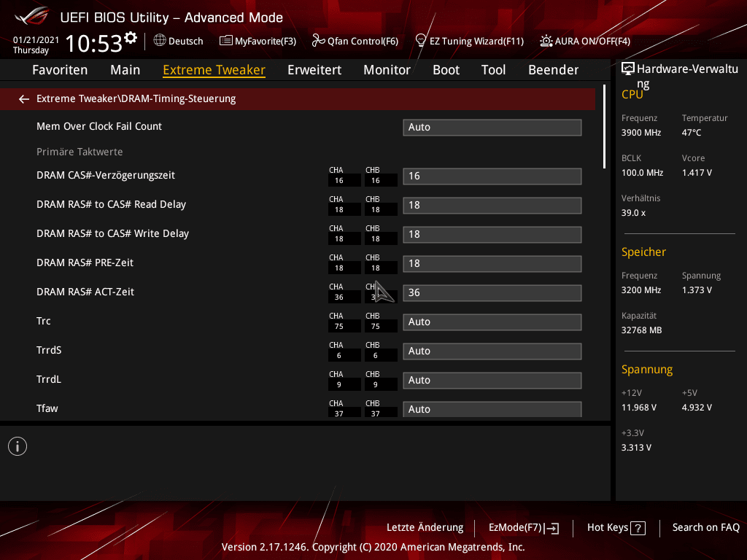Click the Deutsch language button
The image size is (747, 560).
tap(178, 41)
